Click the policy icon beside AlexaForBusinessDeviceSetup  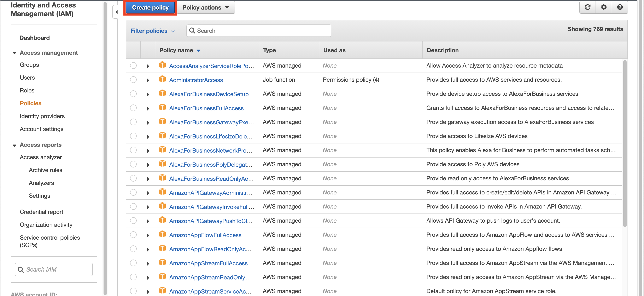click(162, 93)
